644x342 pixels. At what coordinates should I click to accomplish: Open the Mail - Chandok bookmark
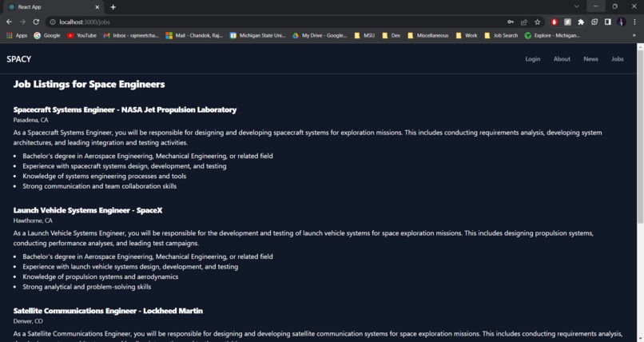(194, 36)
